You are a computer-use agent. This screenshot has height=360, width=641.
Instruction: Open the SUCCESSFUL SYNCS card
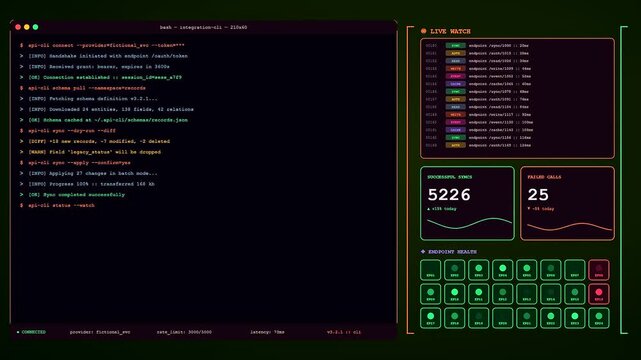pos(467,203)
